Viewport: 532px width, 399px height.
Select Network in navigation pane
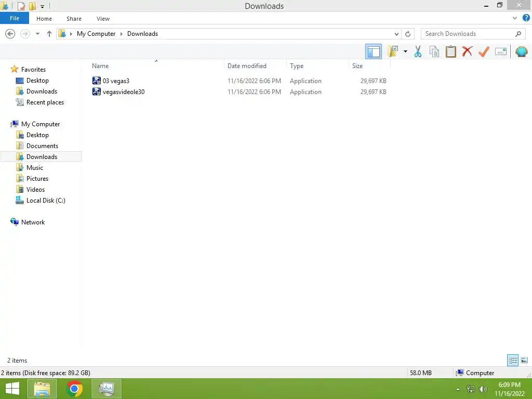click(33, 222)
